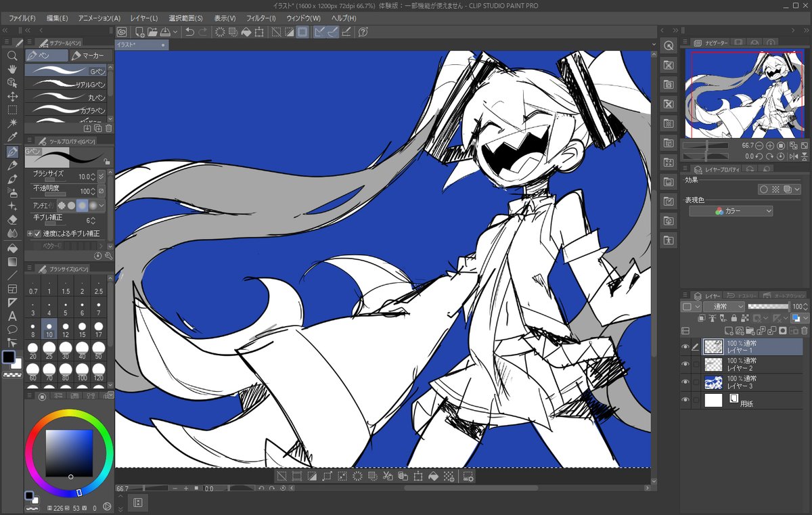This screenshot has width=812, height=515.
Task: Select the 丸ペン sub tool
Action: (66, 97)
